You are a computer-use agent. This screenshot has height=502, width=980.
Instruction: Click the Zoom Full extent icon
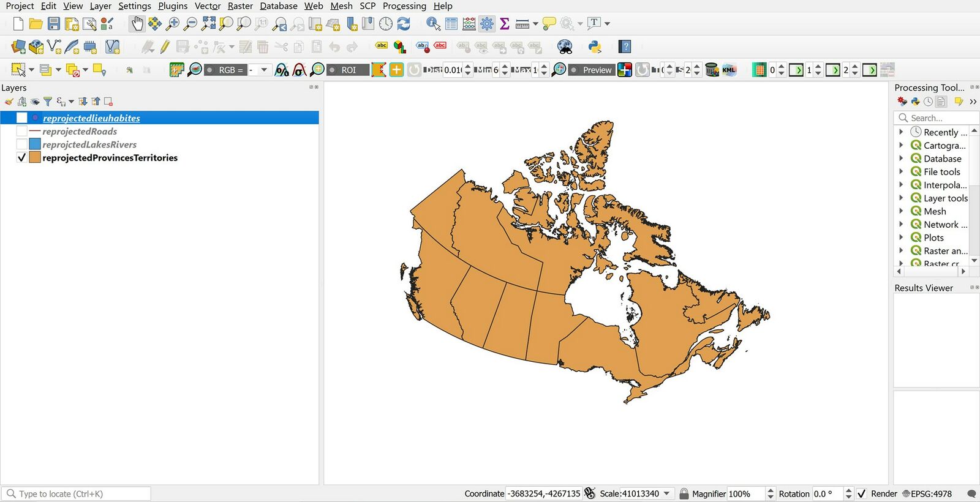coord(208,24)
